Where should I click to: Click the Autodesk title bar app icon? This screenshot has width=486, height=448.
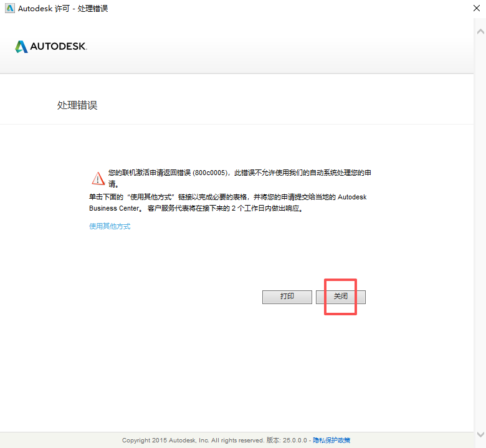click(10, 8)
